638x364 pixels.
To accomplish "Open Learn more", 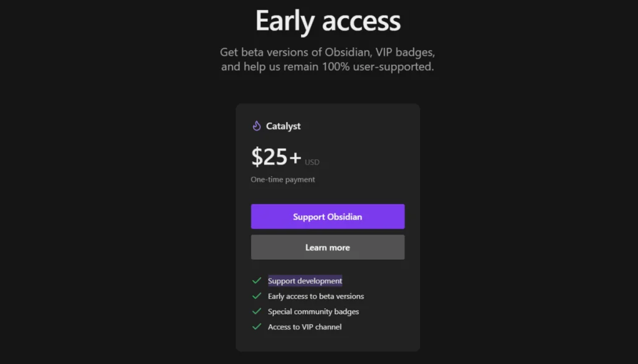I will coord(327,247).
